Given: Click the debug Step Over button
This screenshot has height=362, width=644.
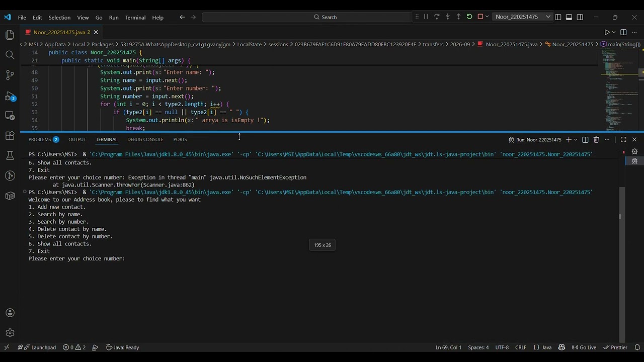Looking at the screenshot, I should tap(437, 17).
